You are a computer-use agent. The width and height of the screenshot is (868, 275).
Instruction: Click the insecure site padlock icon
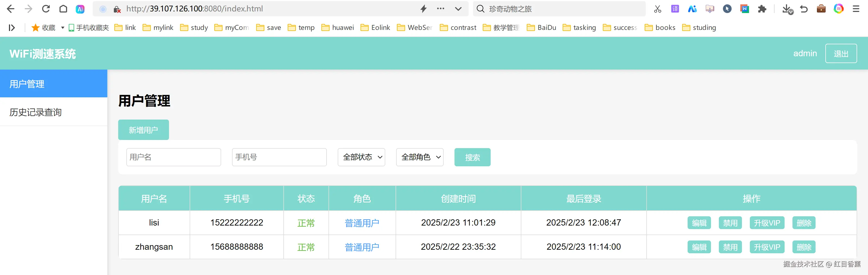pyautogui.click(x=117, y=9)
